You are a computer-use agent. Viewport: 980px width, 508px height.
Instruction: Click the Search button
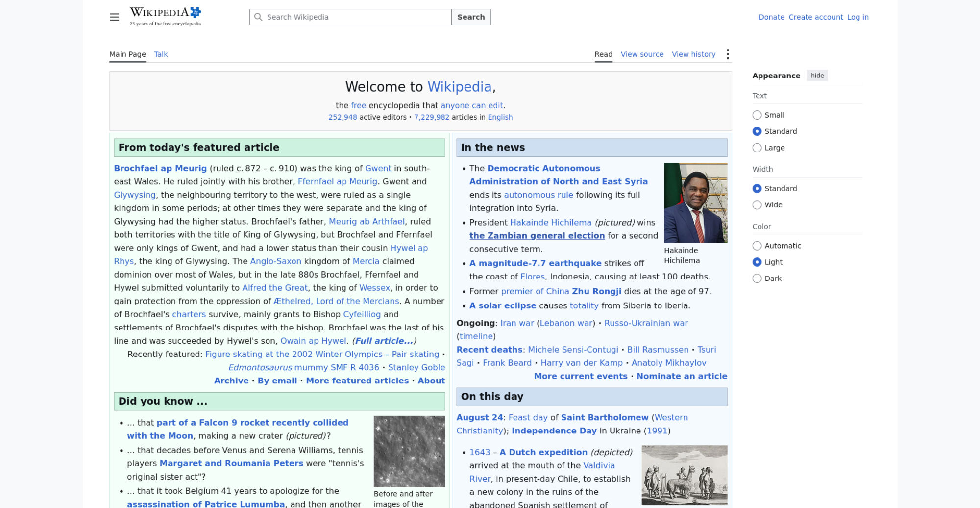[471, 17]
